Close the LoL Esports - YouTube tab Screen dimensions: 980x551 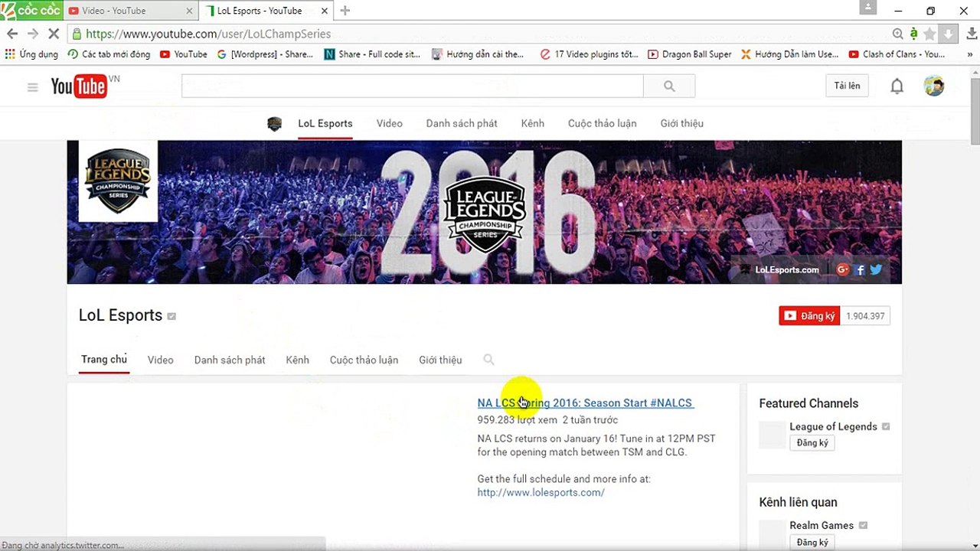pos(324,11)
